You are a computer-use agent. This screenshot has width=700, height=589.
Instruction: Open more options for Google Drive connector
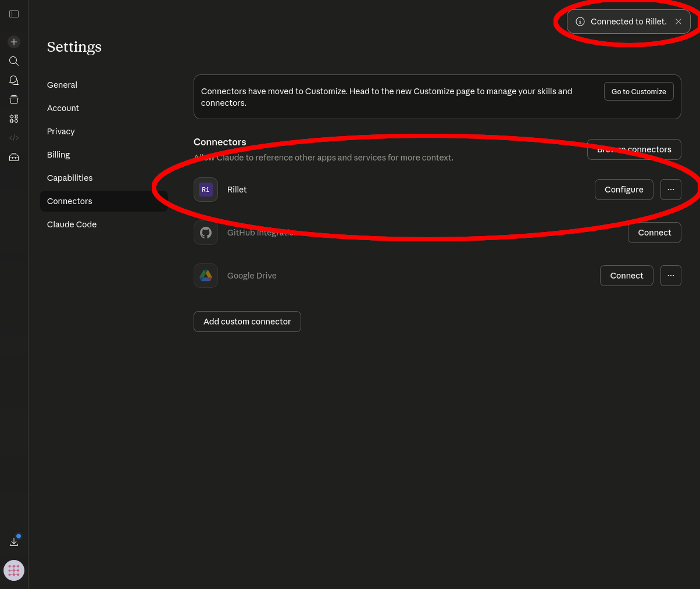(671, 276)
